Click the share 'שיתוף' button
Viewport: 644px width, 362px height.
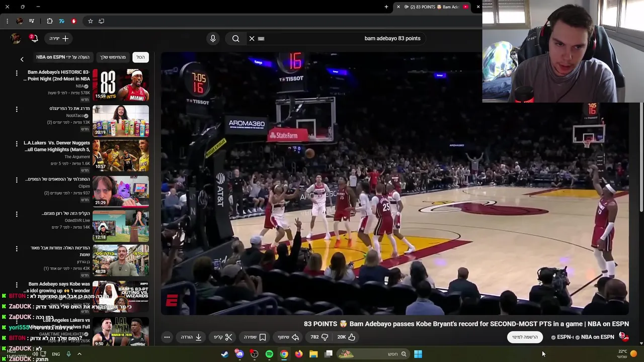[x=288, y=337]
